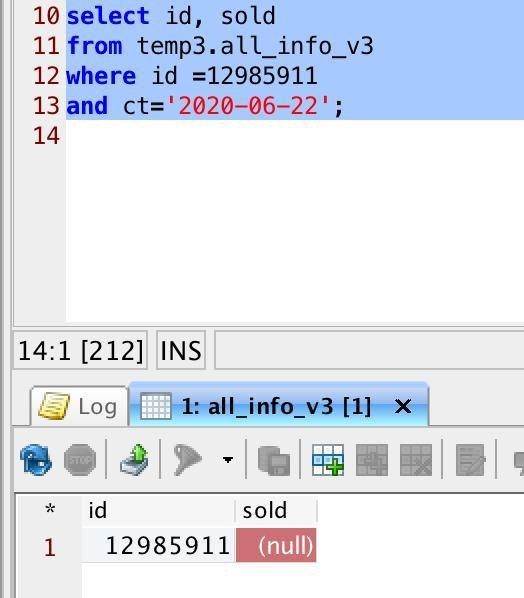This screenshot has width=524, height=598.
Task: Click the 14:1 [212] cursor position
Action: 80,350
